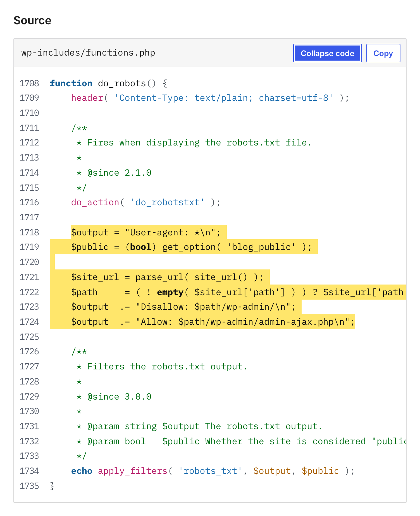Click the Collapse code button
This screenshot has width=420, height=516.
click(x=327, y=53)
